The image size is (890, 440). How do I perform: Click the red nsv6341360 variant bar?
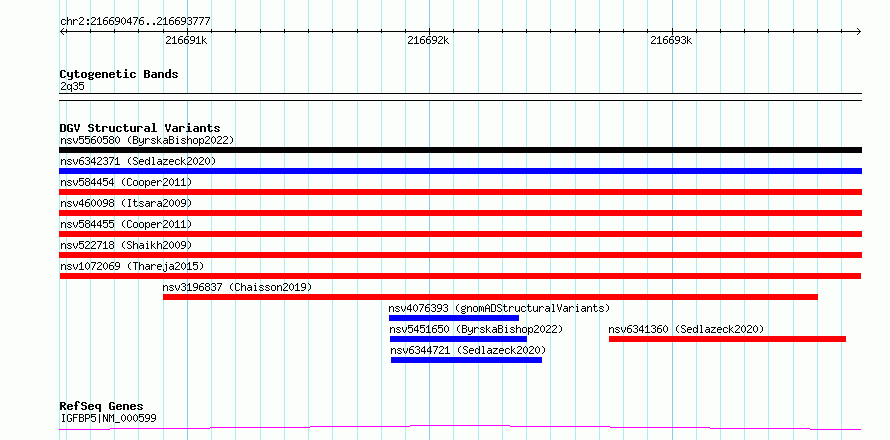[728, 339]
